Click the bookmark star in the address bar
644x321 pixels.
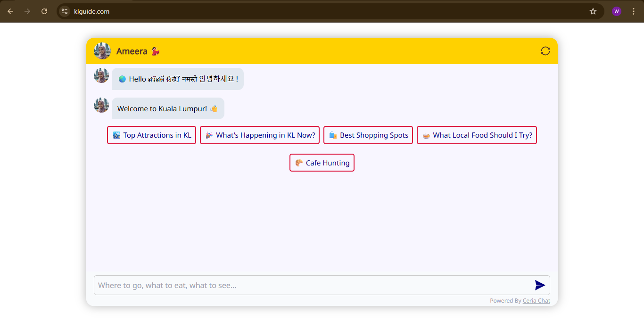pyautogui.click(x=593, y=11)
